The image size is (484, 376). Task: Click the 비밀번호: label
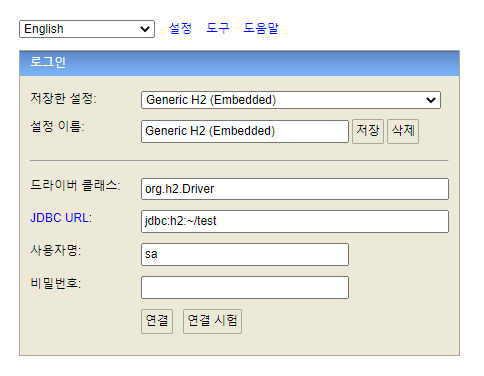click(56, 283)
